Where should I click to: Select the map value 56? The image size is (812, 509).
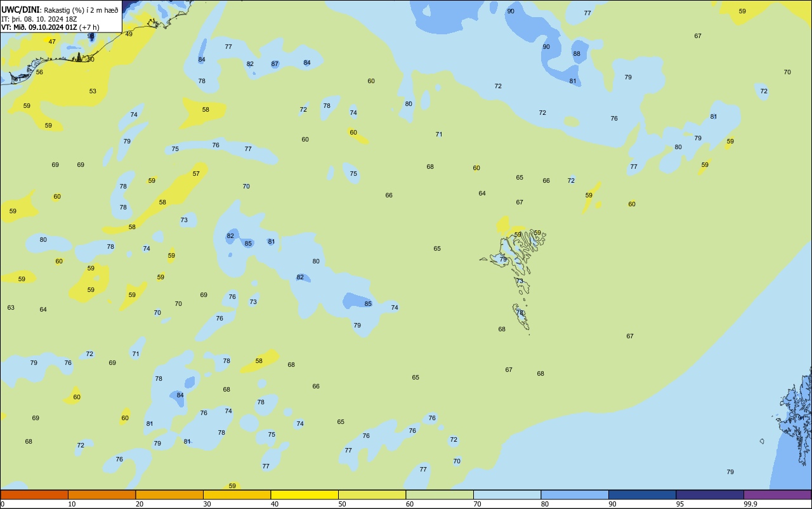[39, 72]
